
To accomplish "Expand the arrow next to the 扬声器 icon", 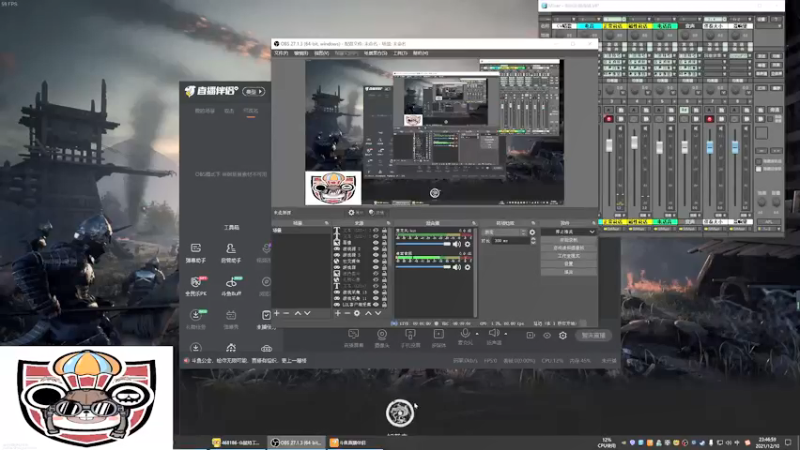I will click(x=506, y=334).
